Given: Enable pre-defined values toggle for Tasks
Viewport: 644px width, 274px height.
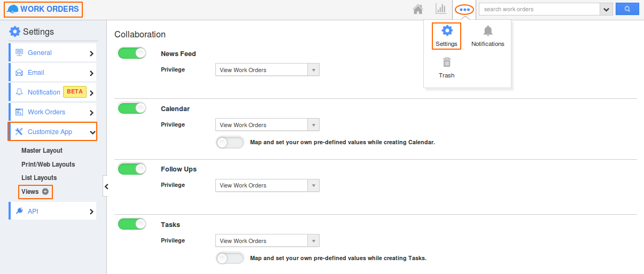Looking at the screenshot, I should pyautogui.click(x=230, y=258).
